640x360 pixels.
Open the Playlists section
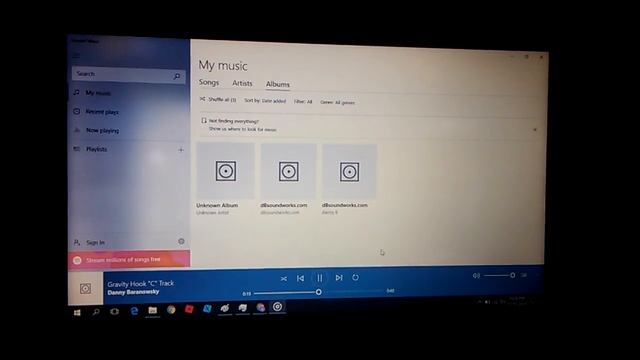[96, 149]
